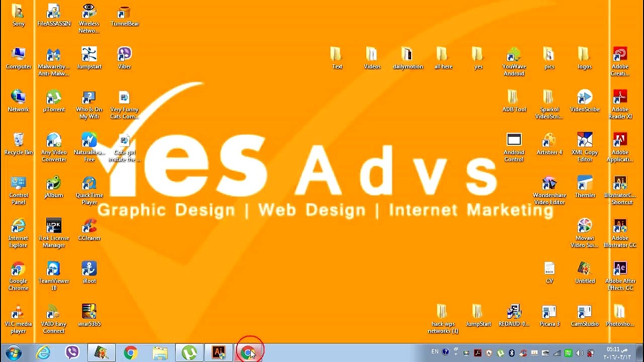
Task: Select the Text folder
Action: pyautogui.click(x=337, y=58)
